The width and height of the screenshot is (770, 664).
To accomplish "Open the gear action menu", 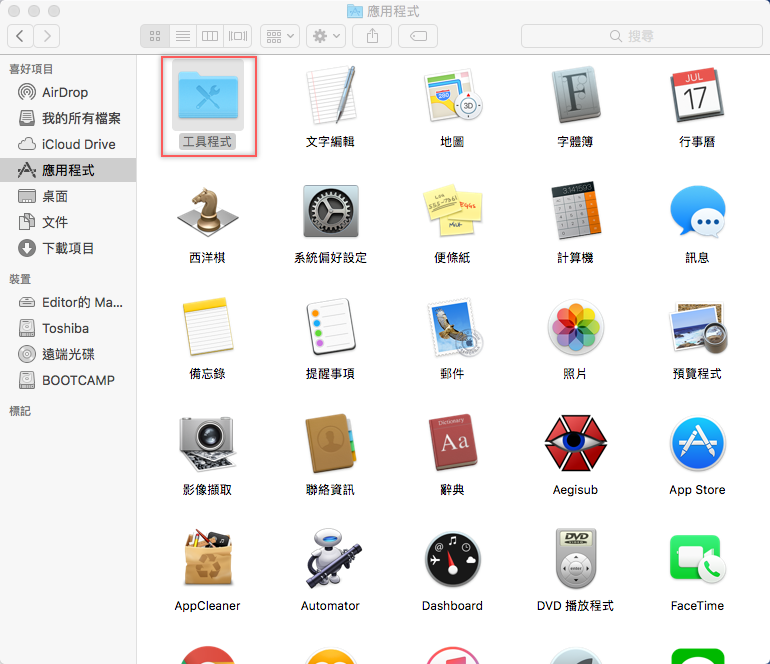I will [326, 36].
